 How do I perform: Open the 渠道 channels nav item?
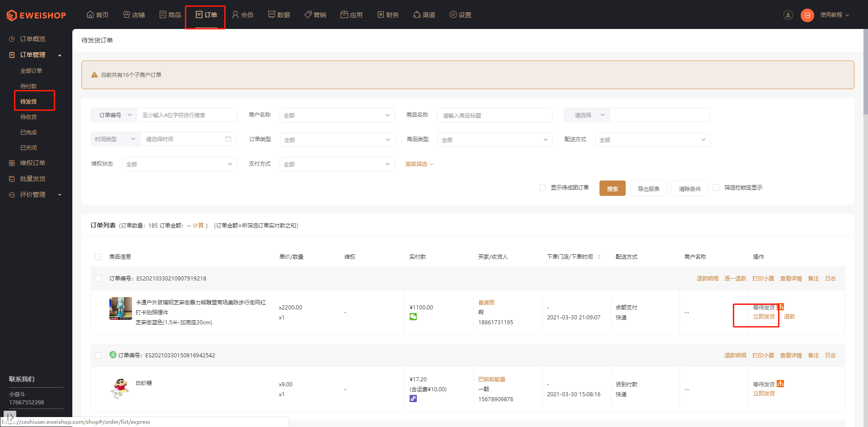click(424, 15)
